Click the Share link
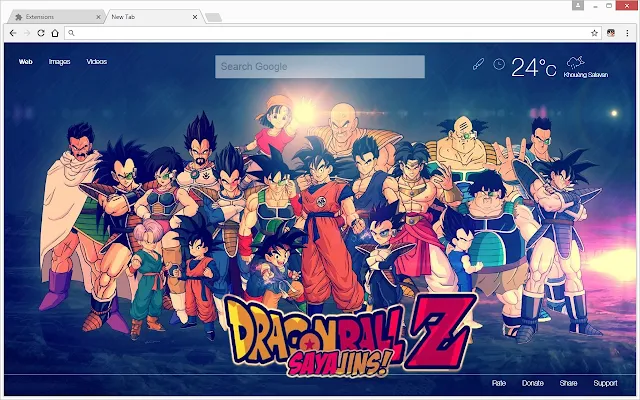640x400 pixels. click(568, 383)
